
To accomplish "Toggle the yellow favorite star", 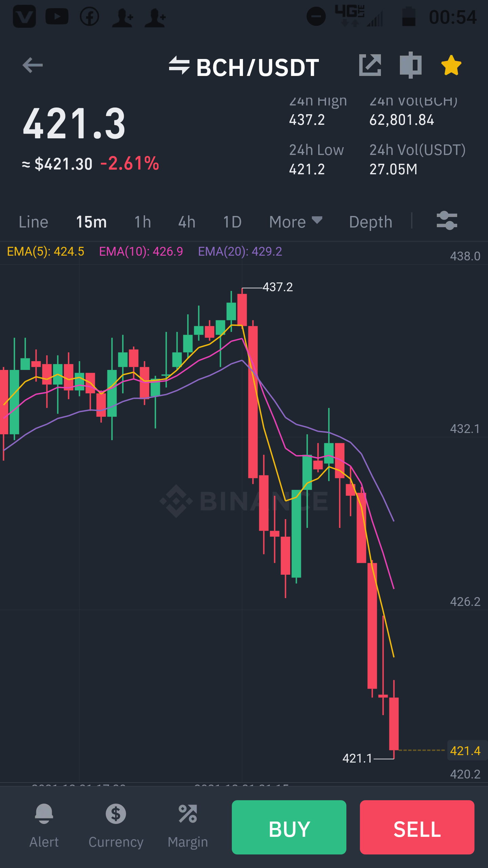I will 451,65.
